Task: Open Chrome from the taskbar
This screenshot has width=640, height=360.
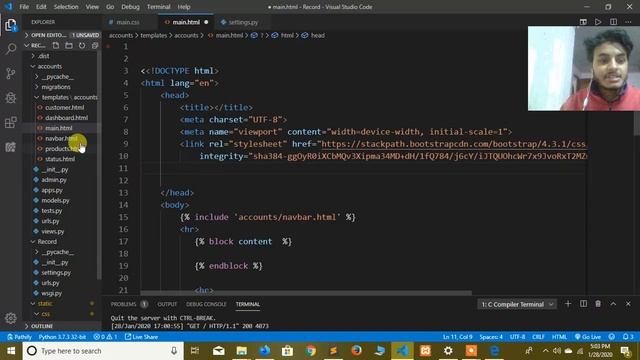Action: click(x=311, y=351)
